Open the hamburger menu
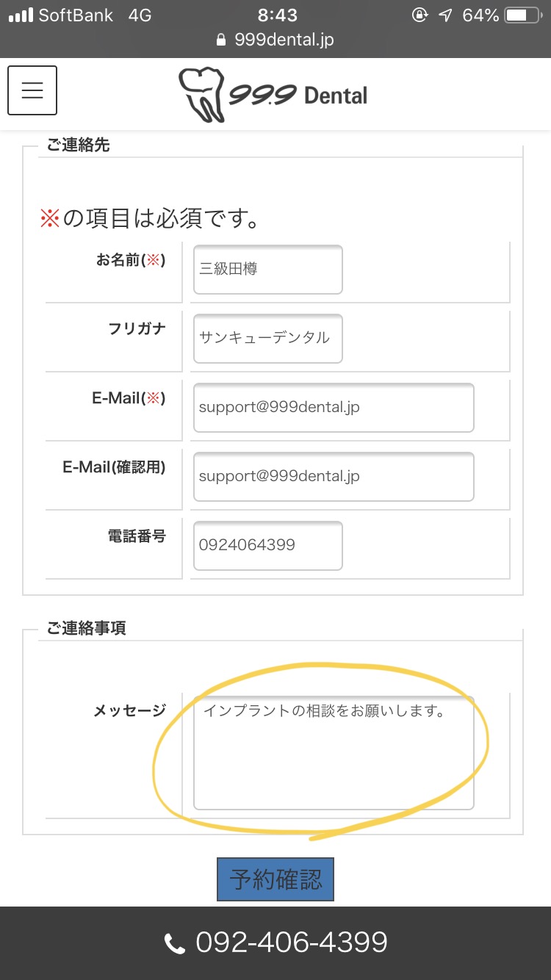Viewport: 551px width, 980px height. coord(32,90)
